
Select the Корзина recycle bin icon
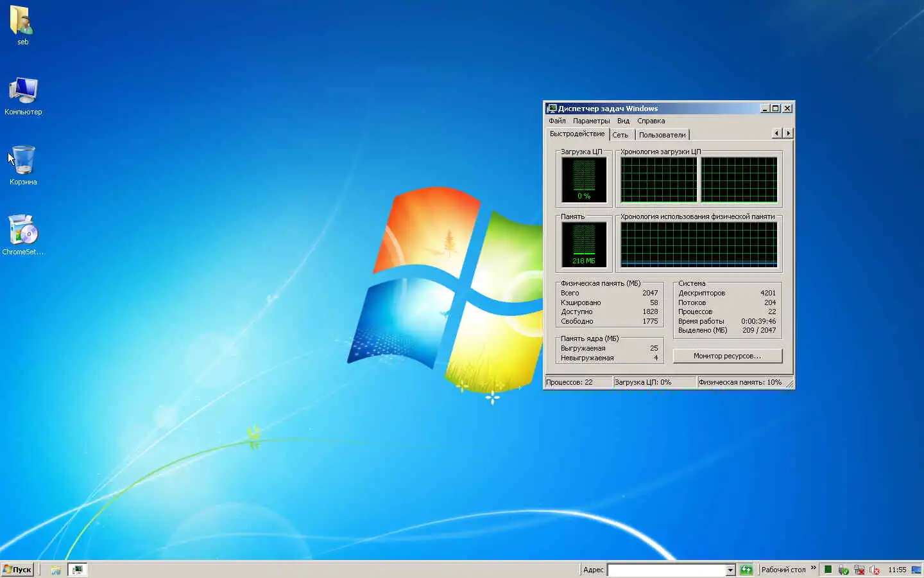pos(23,160)
